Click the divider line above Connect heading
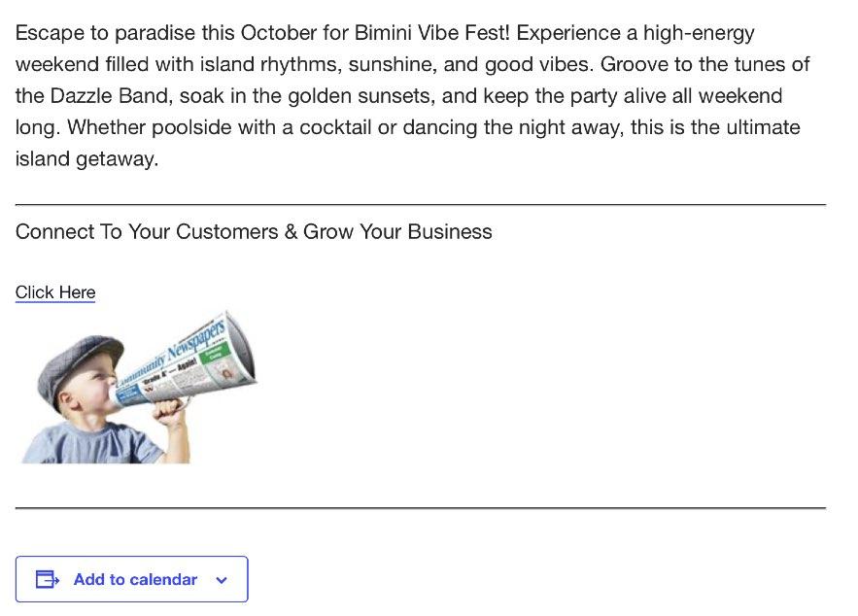 point(420,205)
